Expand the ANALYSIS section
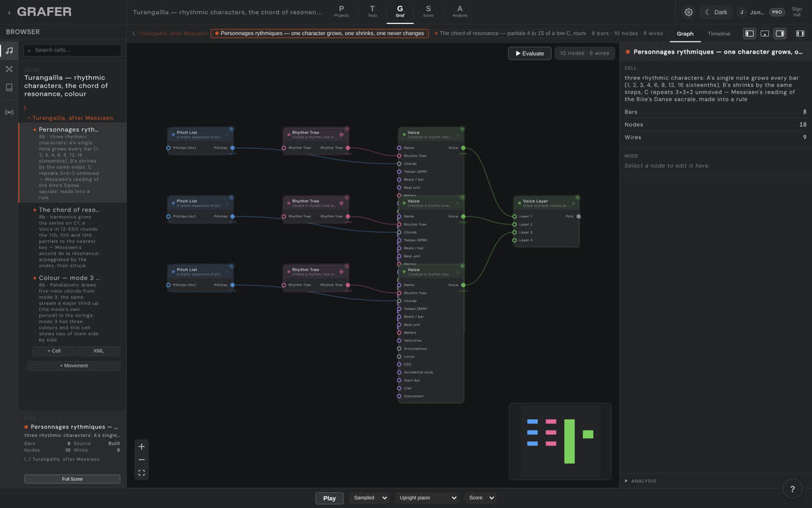The width and height of the screenshot is (812, 508). pyautogui.click(x=641, y=481)
